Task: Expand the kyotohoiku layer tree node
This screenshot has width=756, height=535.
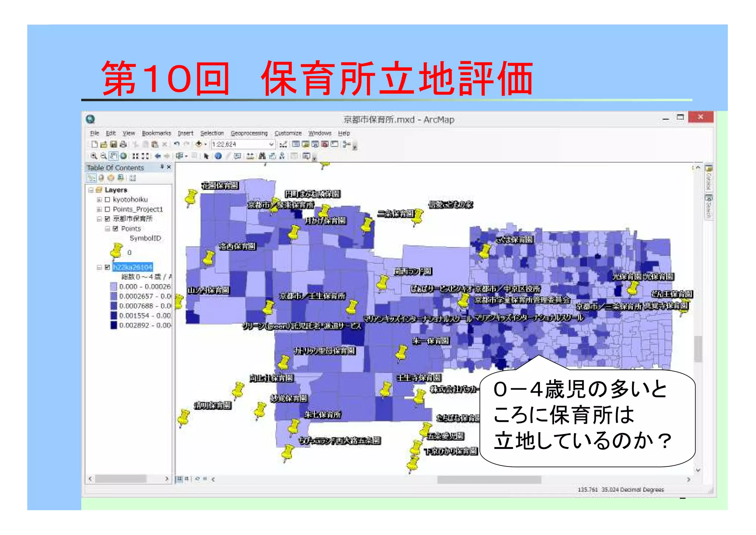Action: pos(99,200)
